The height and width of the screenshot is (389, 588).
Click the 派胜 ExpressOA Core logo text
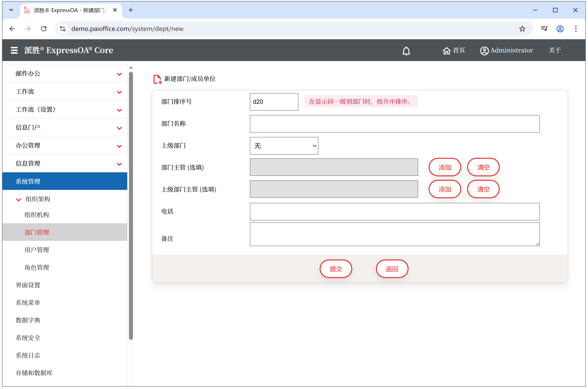pos(69,50)
